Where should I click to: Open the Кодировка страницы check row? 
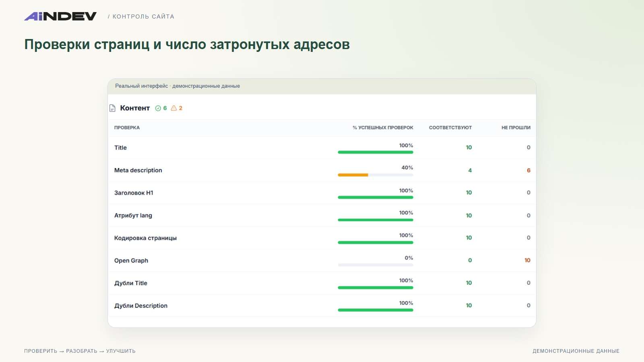[x=322, y=238]
